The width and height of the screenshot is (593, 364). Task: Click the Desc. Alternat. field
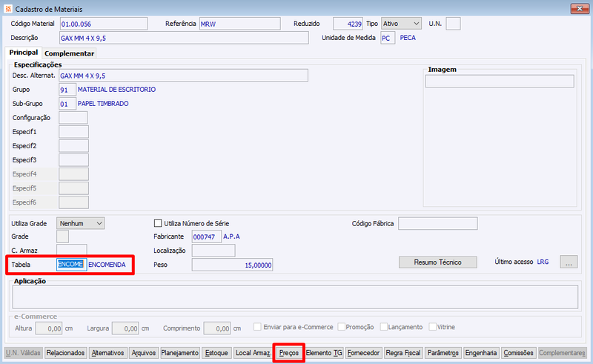pyautogui.click(x=183, y=76)
